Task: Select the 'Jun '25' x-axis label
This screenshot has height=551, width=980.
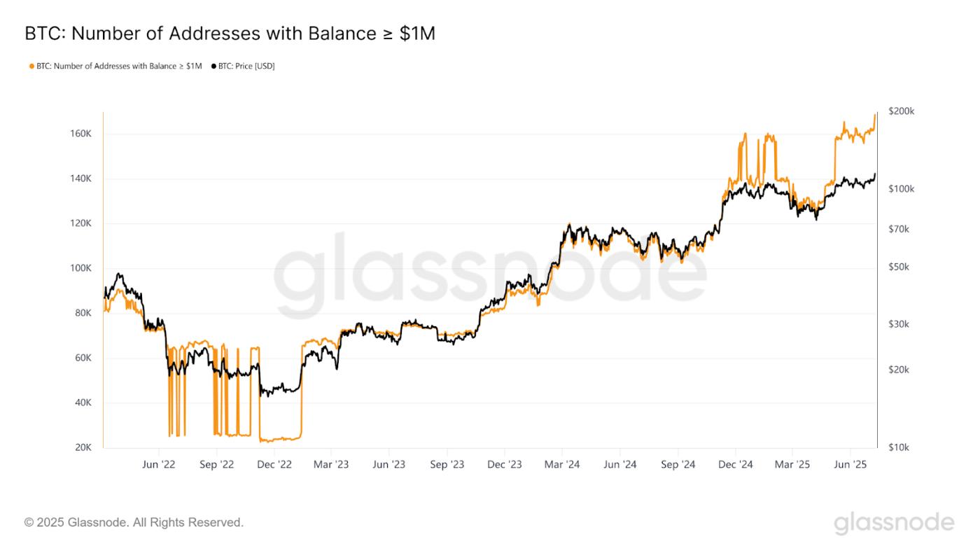Action: point(850,464)
